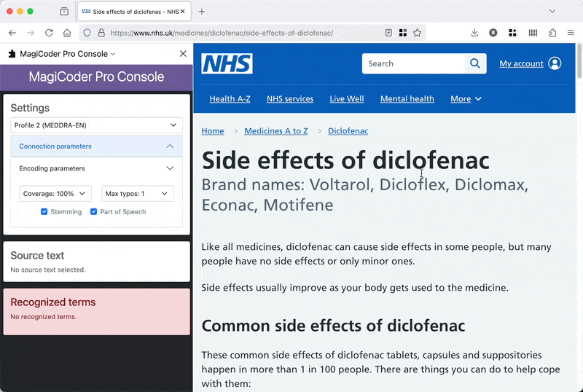Image resolution: width=583 pixels, height=392 pixels.
Task: Click 'Side effects of diclofenac' heading
Action: pos(345,161)
